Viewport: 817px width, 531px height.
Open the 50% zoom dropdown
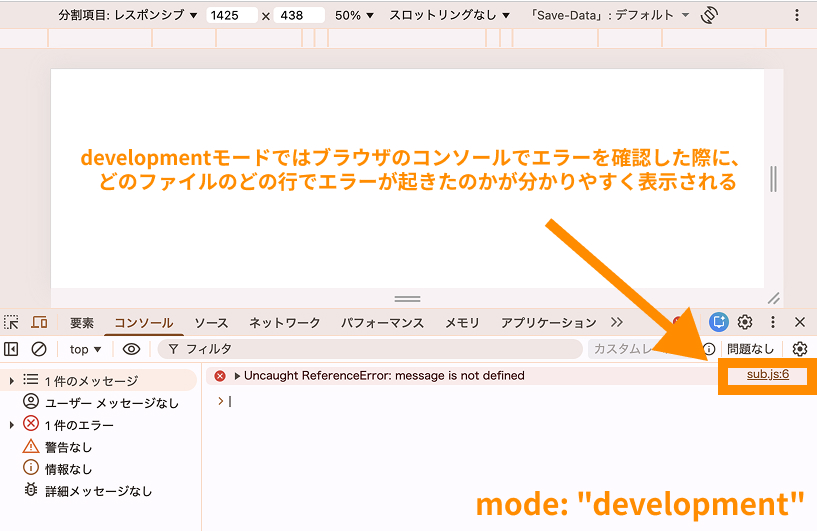[x=354, y=15]
